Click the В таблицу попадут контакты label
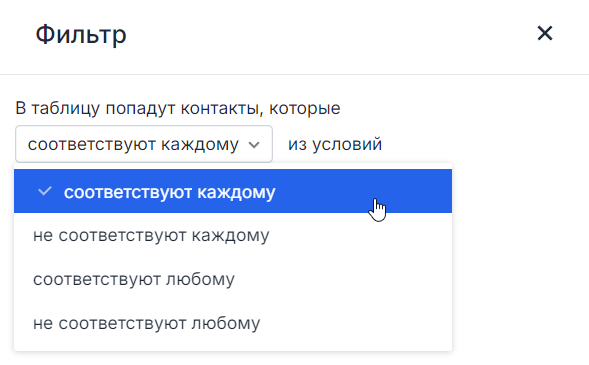 coord(178,109)
